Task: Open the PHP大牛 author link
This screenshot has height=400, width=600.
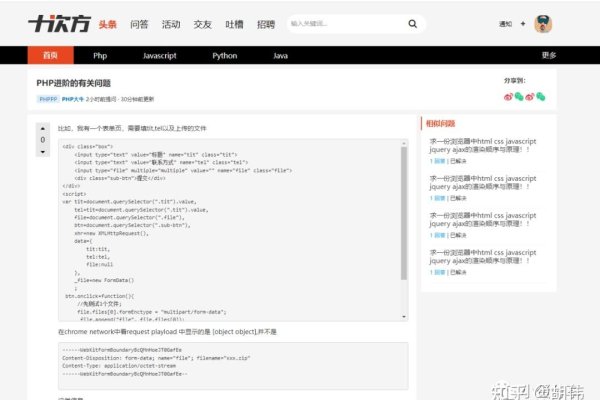Action: point(73,99)
